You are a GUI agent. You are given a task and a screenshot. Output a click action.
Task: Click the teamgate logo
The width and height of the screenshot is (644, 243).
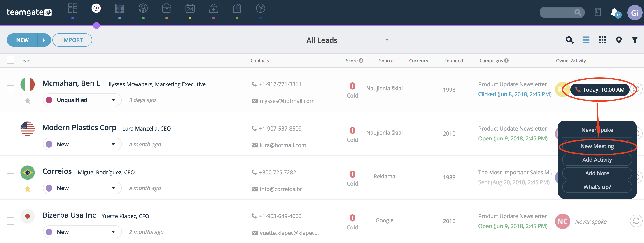[x=29, y=12]
